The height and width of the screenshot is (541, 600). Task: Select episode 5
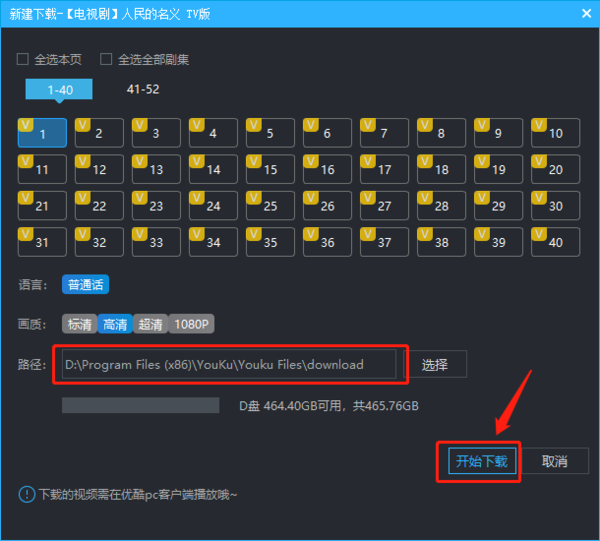click(270, 133)
